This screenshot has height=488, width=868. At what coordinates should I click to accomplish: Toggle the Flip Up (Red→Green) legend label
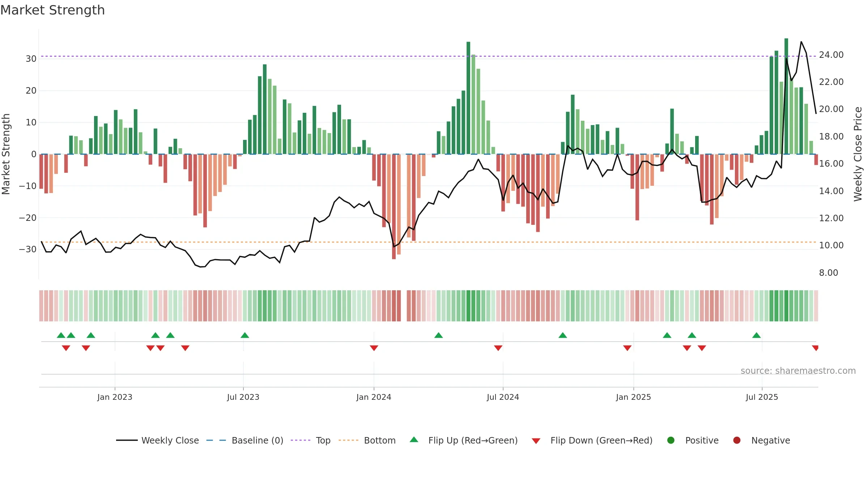pos(473,440)
